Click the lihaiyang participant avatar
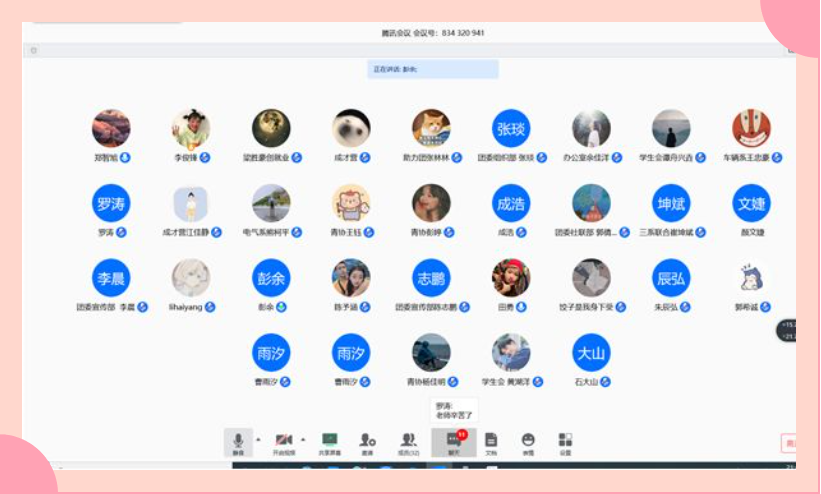821x494 pixels. click(190, 278)
